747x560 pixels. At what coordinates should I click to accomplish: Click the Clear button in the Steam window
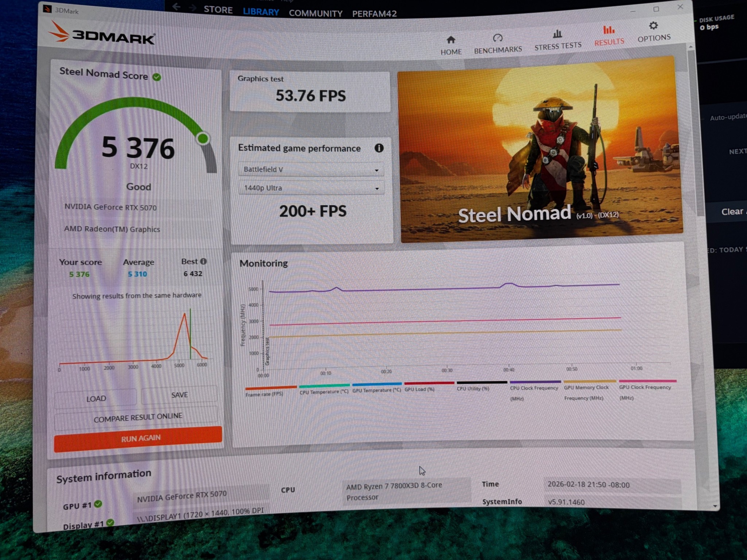[x=732, y=211]
